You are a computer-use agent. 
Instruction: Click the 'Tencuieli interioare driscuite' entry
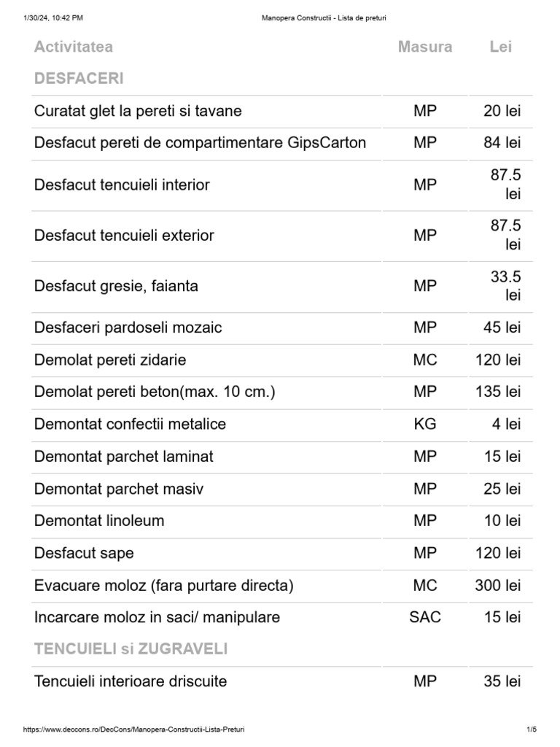click(131, 681)
